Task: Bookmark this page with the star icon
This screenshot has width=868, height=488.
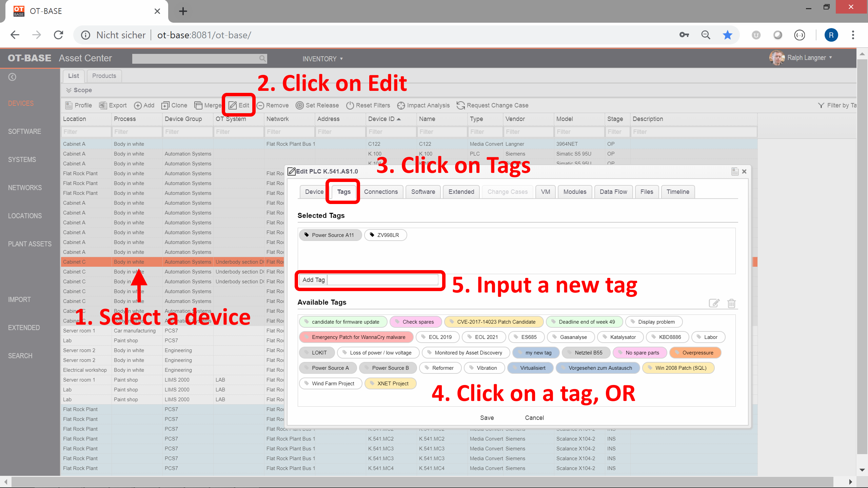Action: tap(728, 35)
